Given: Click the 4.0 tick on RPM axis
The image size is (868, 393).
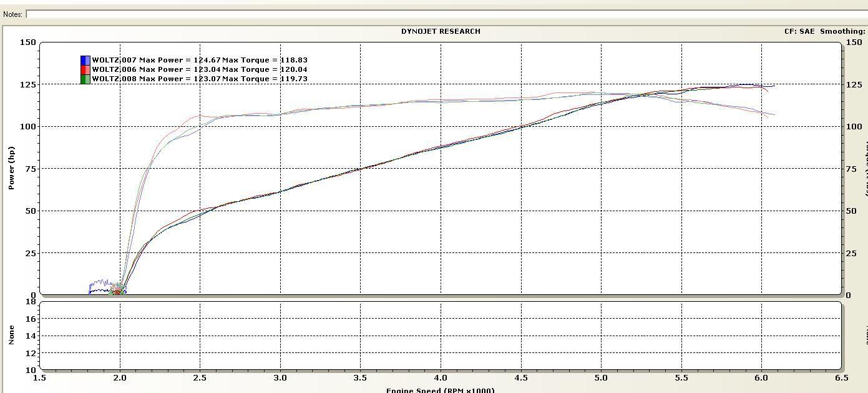Looking at the screenshot, I should pyautogui.click(x=441, y=377).
